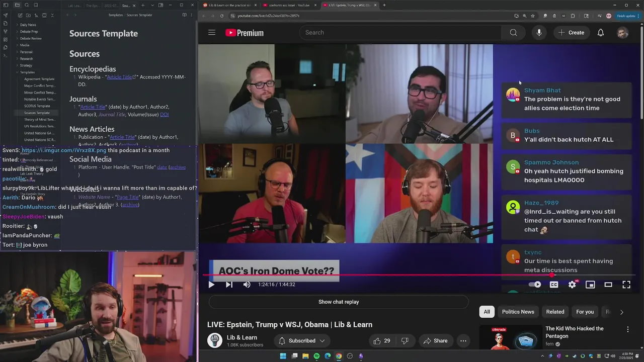Image resolution: width=644 pixels, height=362 pixels.
Task: Toggle YouTube autoplay switch
Action: click(x=535, y=285)
